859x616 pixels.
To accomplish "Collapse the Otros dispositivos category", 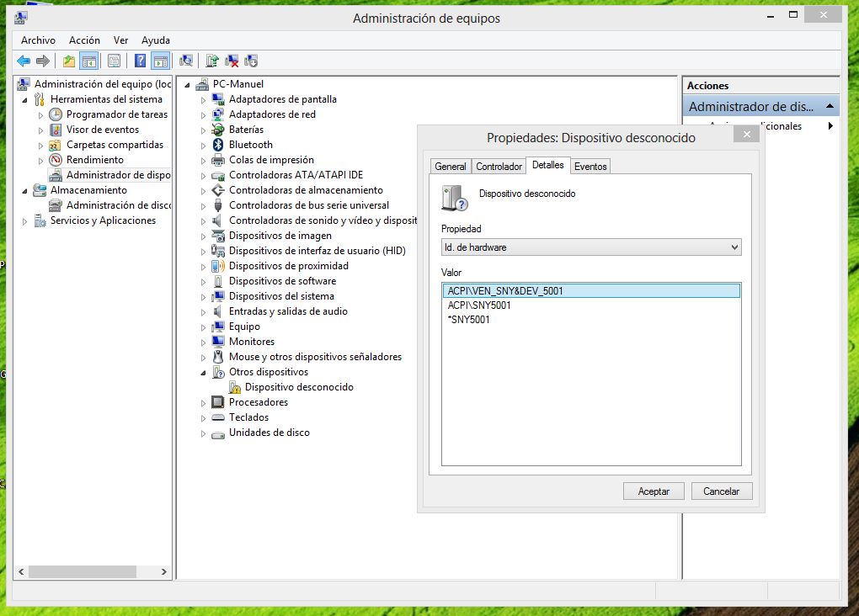I will pyautogui.click(x=202, y=371).
